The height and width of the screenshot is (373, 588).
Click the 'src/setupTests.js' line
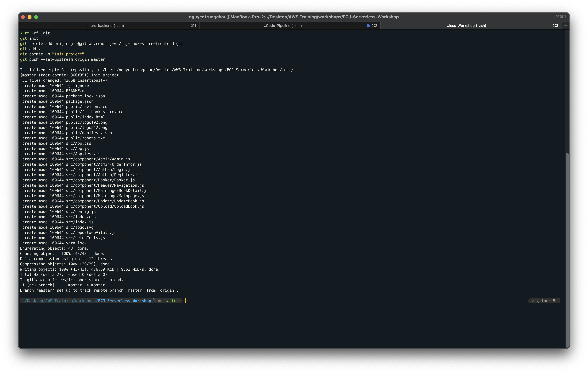click(x=63, y=238)
